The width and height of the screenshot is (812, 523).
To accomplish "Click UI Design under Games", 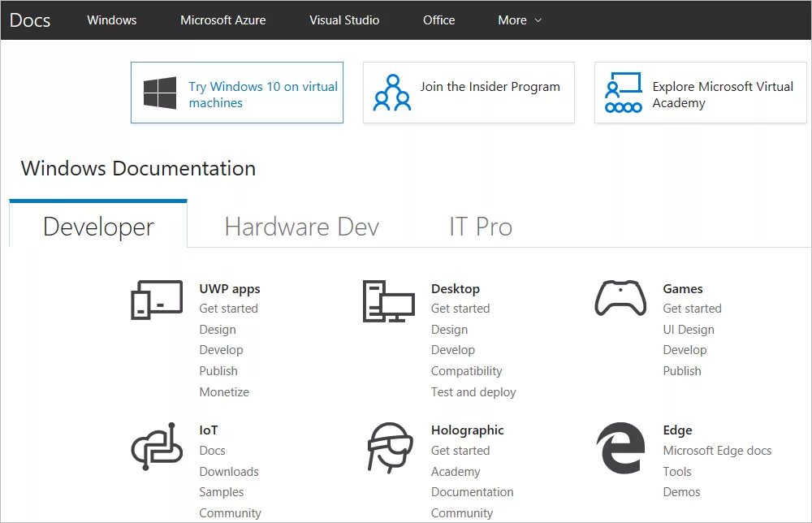I will click(x=689, y=330).
